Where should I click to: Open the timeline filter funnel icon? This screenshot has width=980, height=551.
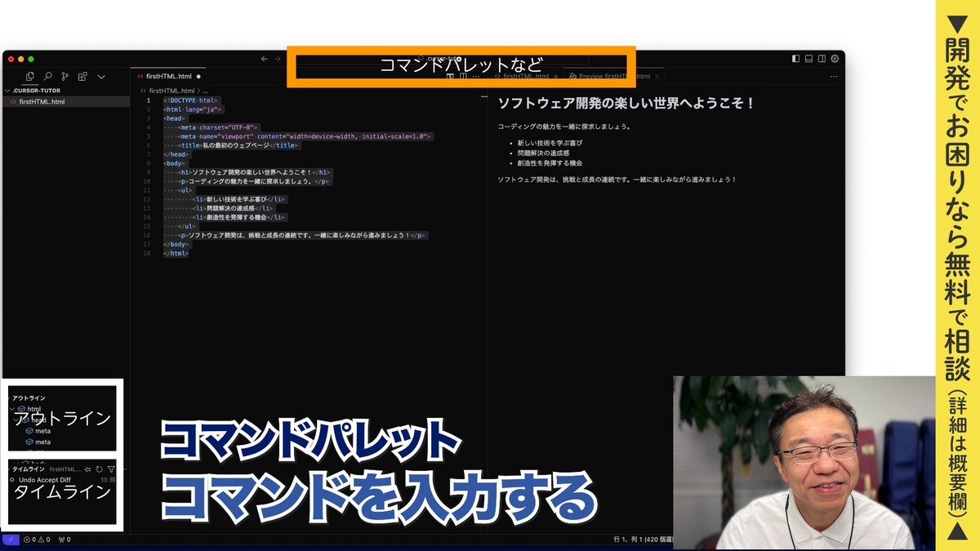tap(111, 469)
